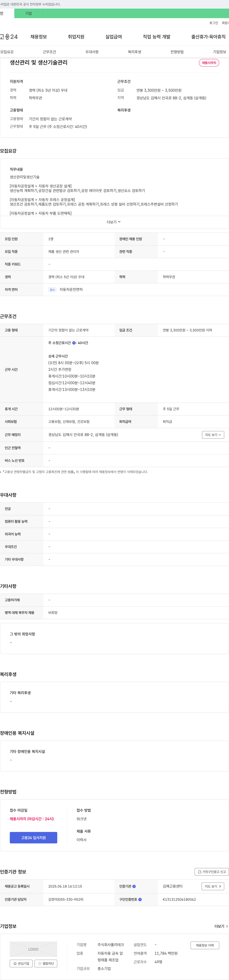Click the 고용보험, 산재보험, 건강보험 cell

(x=69, y=422)
